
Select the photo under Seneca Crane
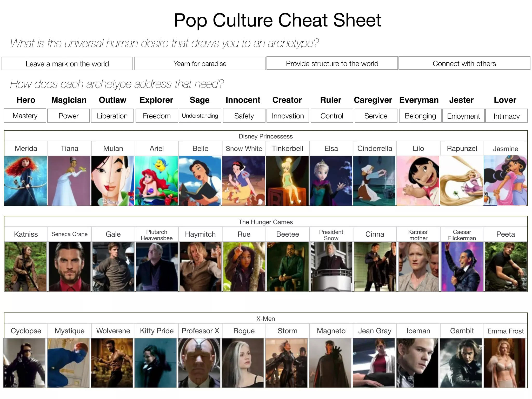tap(70, 267)
